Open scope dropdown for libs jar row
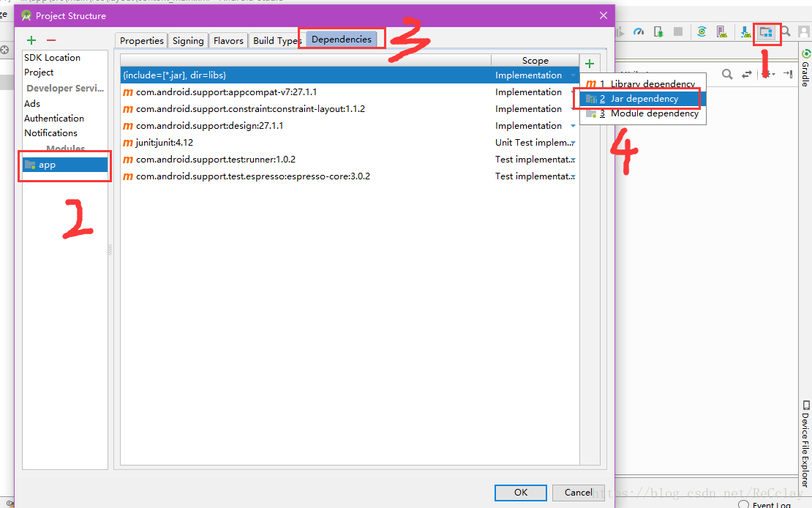The height and width of the screenshot is (508, 812). pos(573,75)
